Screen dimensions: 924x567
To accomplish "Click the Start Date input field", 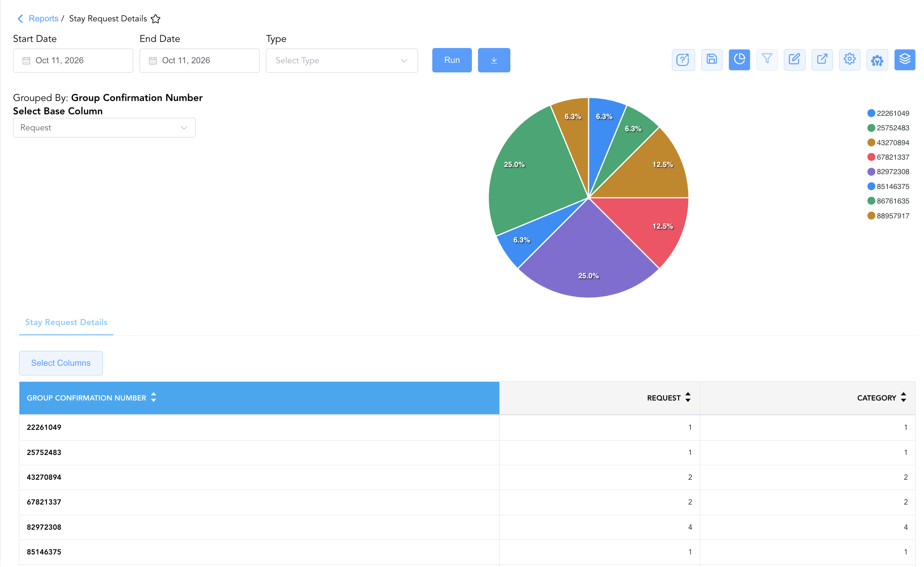I will (73, 61).
